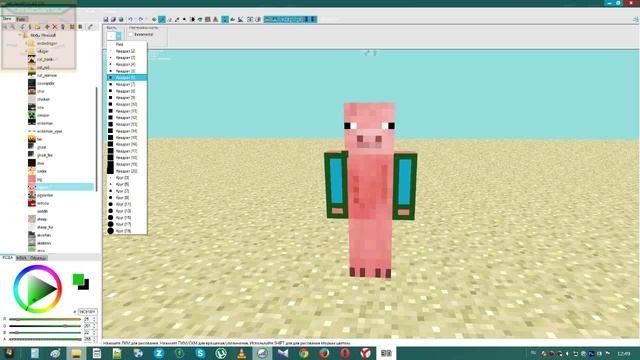This screenshot has height=360, width=640.
Task: Open uTorrent from the taskbar
Action: 221,353
